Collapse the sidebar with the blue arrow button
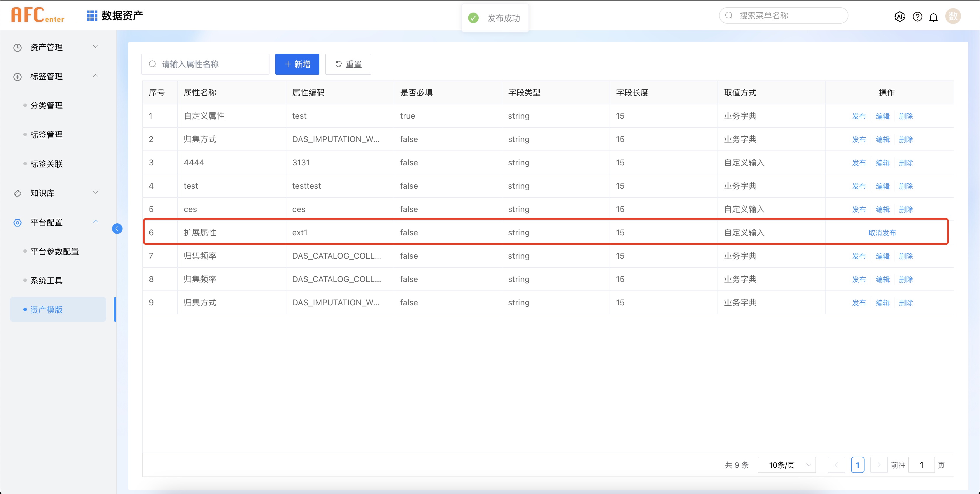This screenshot has width=980, height=494. point(117,229)
